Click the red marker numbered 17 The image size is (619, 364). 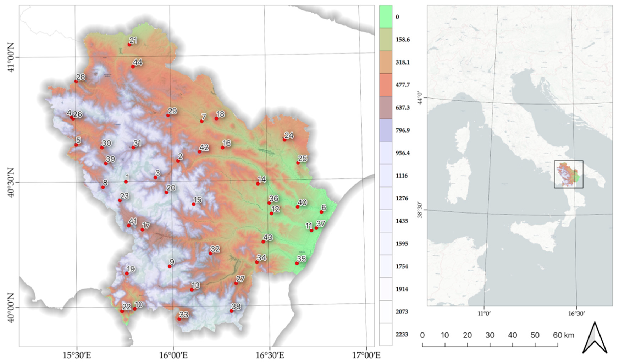(x=142, y=230)
